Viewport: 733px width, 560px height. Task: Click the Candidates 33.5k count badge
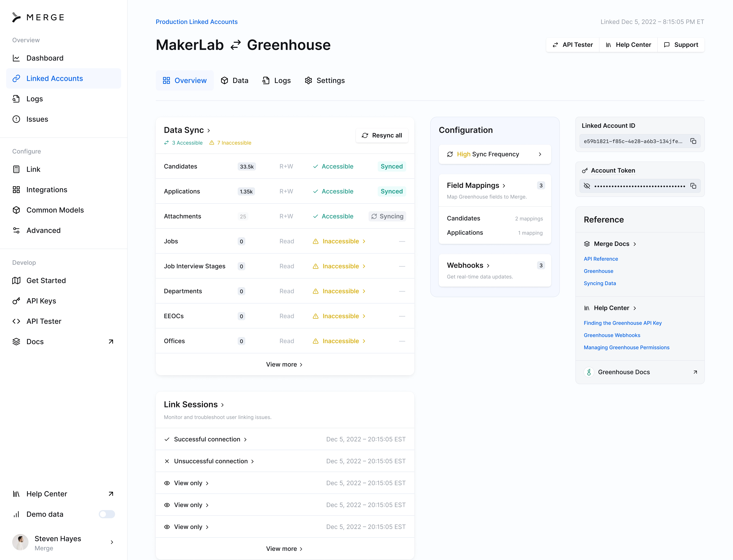(x=247, y=167)
